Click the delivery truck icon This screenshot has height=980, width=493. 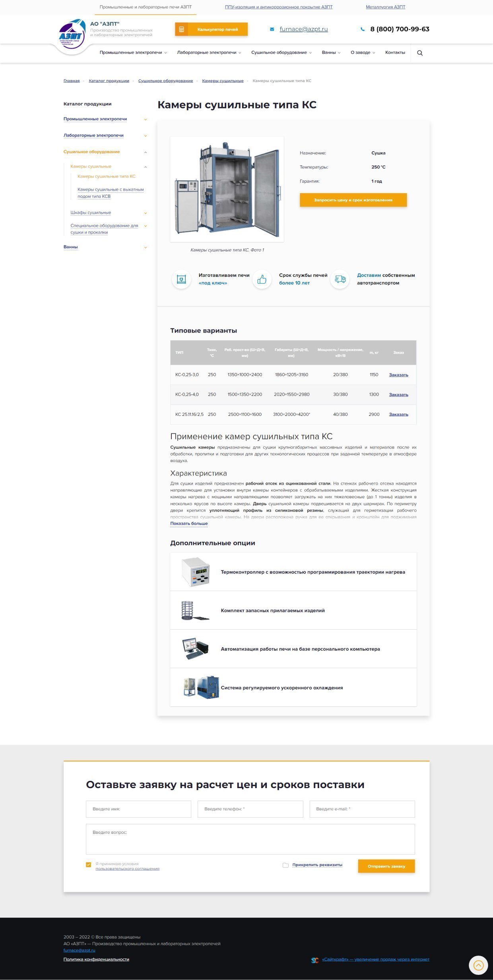click(x=340, y=280)
